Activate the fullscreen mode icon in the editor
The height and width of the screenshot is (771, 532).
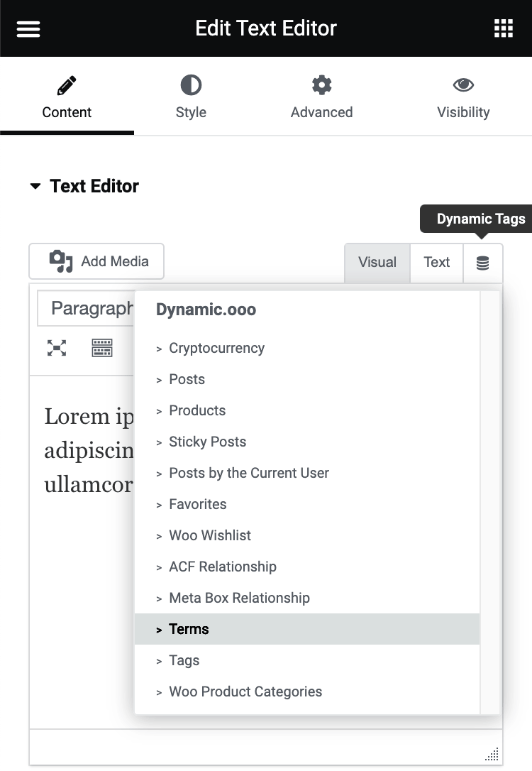56,348
